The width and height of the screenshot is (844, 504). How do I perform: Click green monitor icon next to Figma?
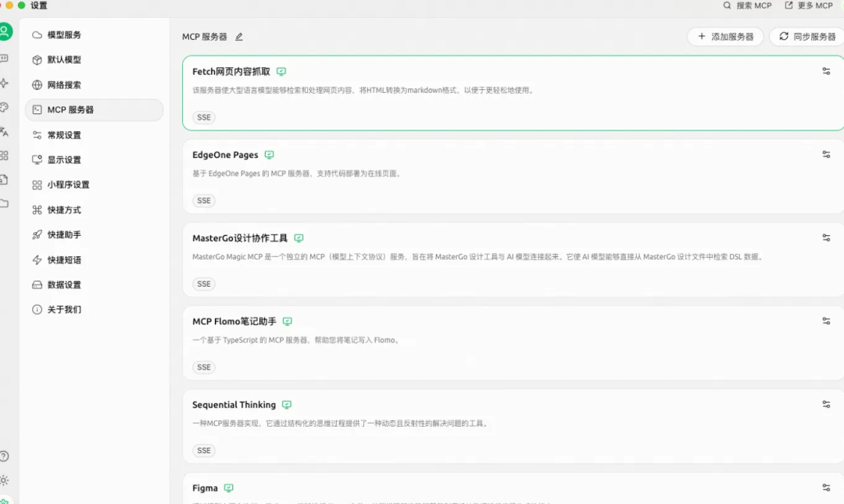click(x=229, y=488)
